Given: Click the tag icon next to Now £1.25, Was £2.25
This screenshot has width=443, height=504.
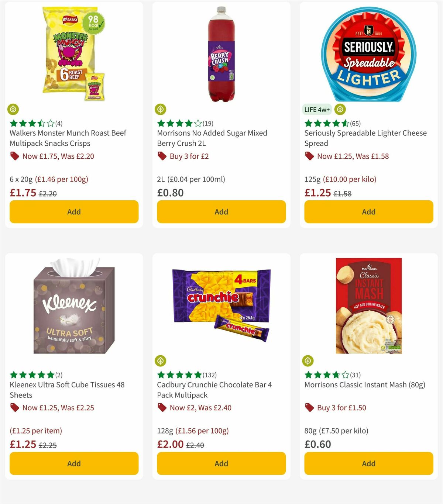Looking at the screenshot, I should coord(14,408).
